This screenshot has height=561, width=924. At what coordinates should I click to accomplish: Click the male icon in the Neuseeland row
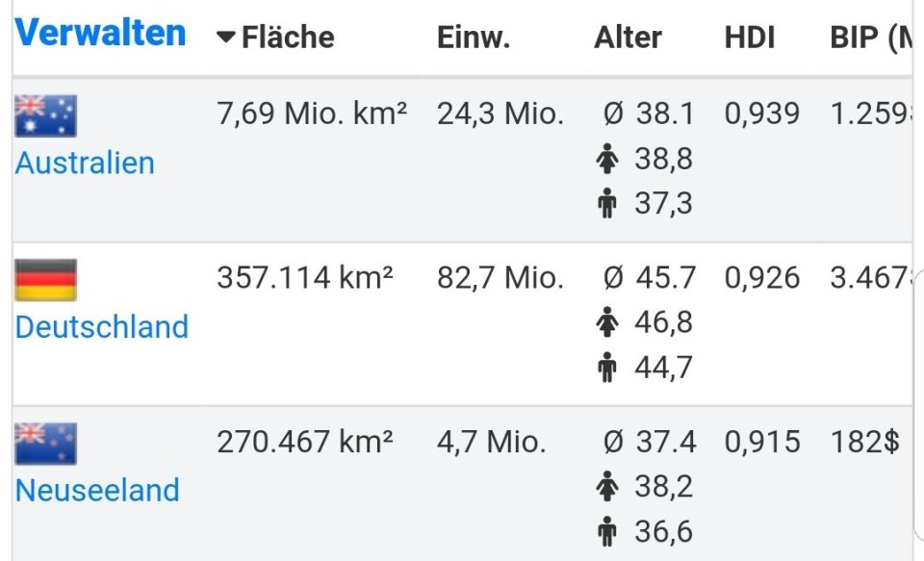click(x=606, y=531)
